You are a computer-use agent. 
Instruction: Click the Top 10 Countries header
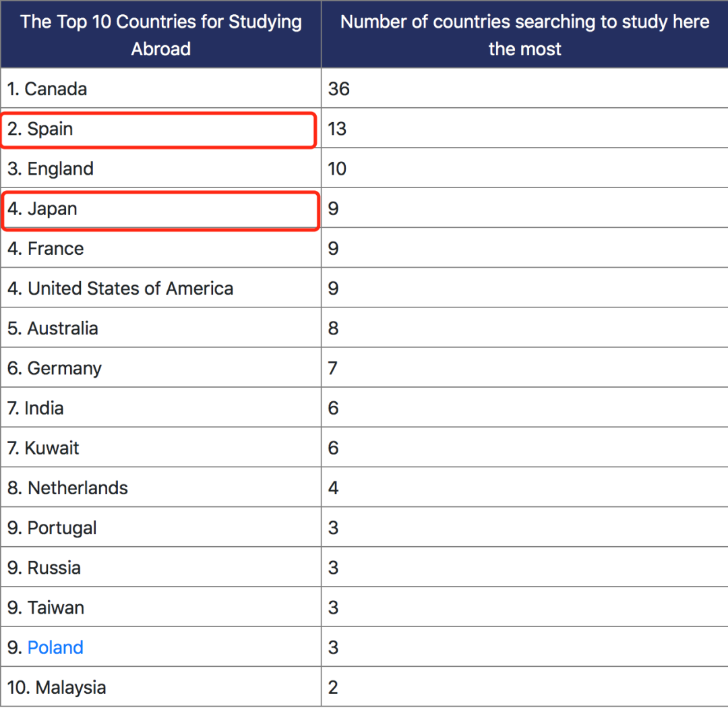point(161,35)
